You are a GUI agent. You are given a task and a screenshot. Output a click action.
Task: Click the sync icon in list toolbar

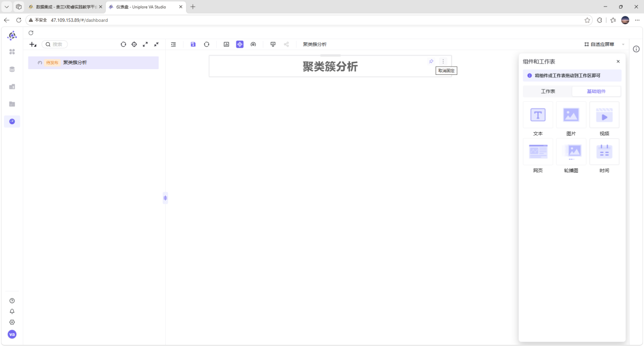(123, 44)
